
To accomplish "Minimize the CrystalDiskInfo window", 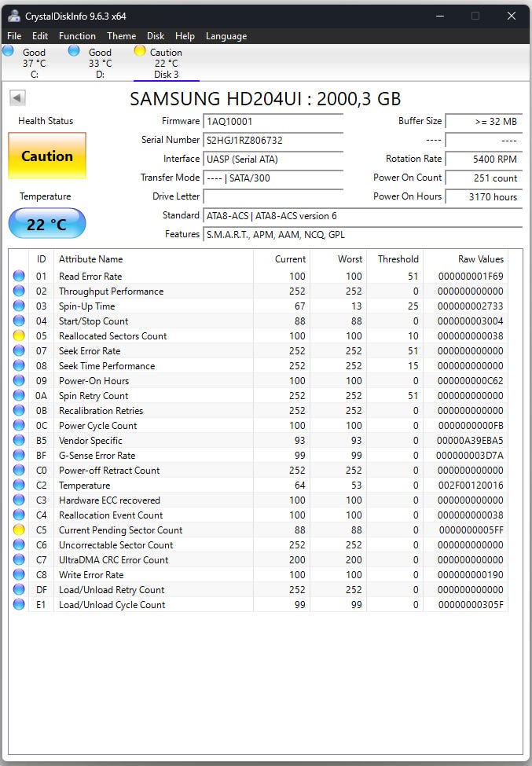I will tap(440, 16).
